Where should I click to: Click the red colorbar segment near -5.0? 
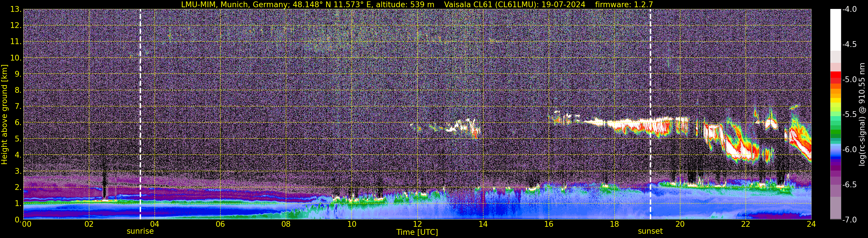tap(836, 78)
